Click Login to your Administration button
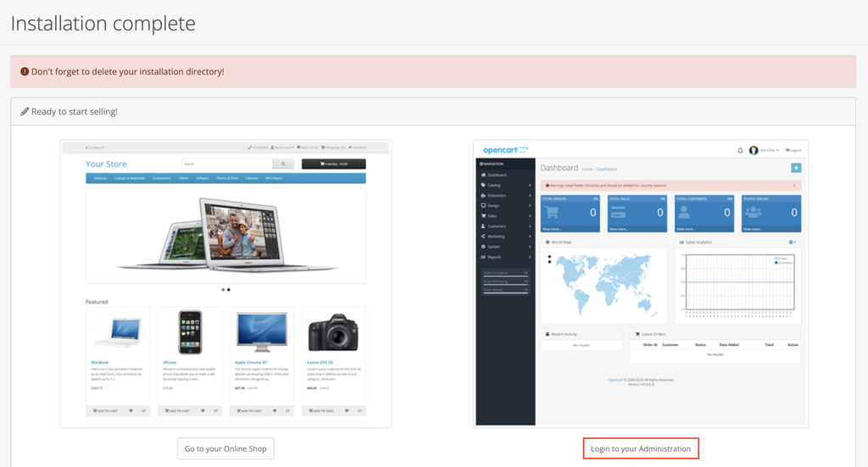868x467 pixels. 641,448
